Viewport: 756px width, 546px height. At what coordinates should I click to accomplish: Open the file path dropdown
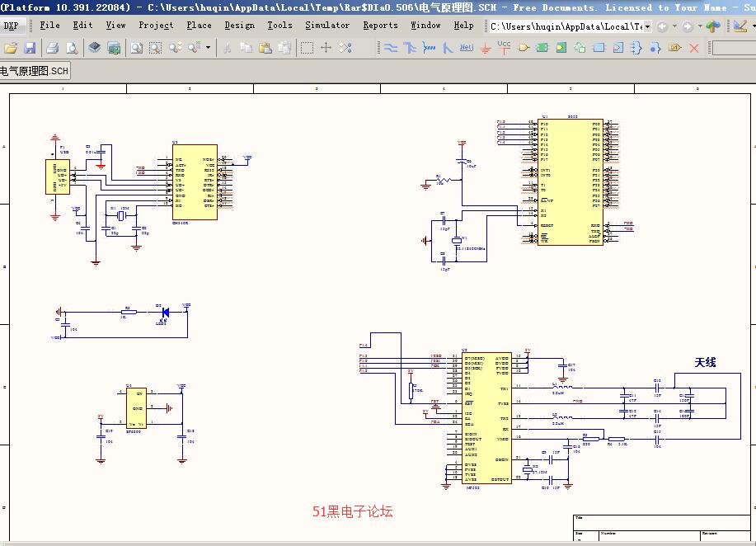tap(648, 26)
